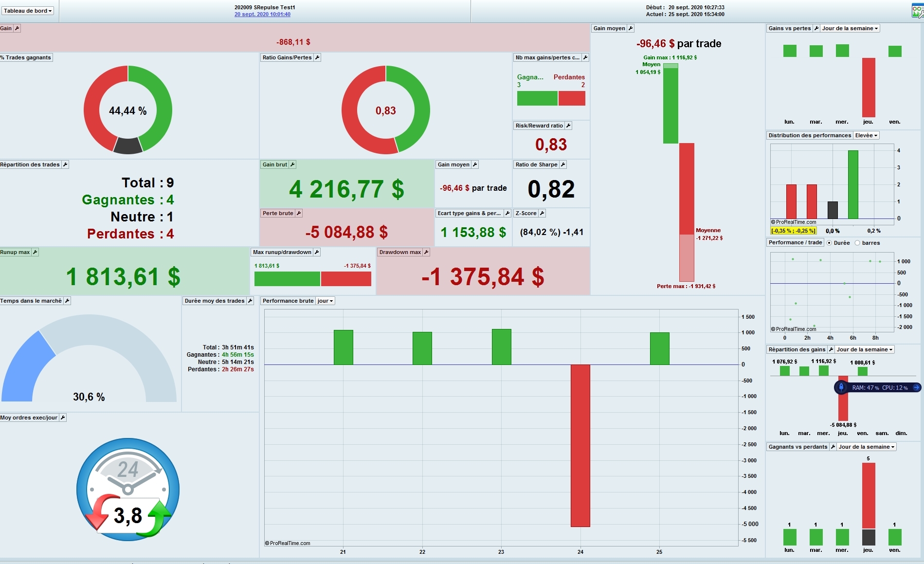924x564 pixels.
Task: Click the 3,8 orders per day gauge
Action: point(128,490)
